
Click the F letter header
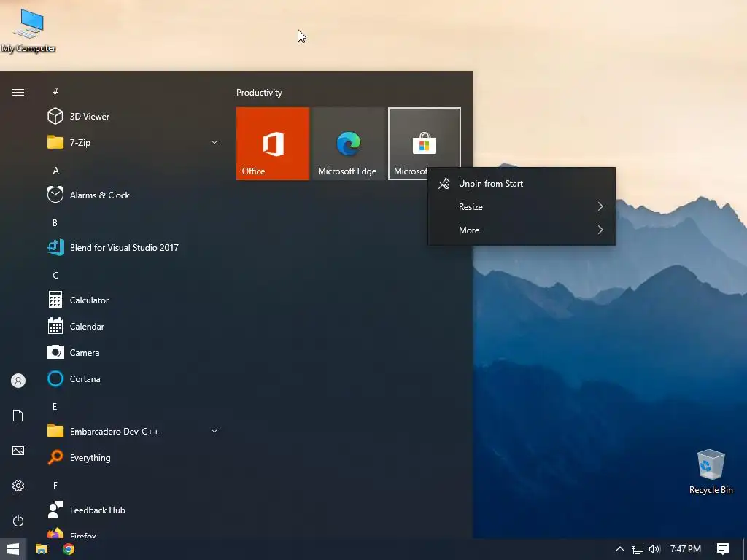(55, 485)
